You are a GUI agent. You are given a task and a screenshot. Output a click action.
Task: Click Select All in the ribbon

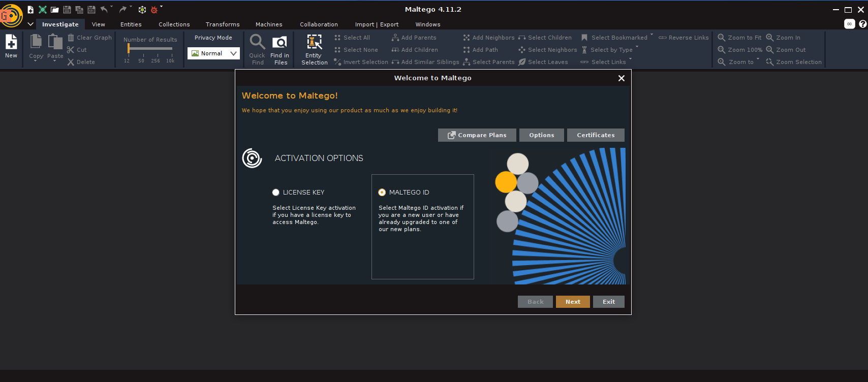[352, 38]
